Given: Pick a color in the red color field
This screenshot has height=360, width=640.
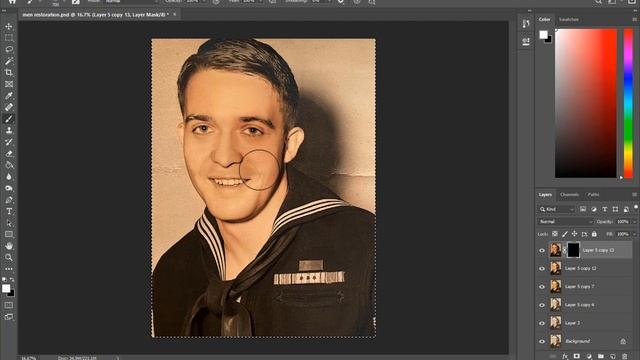Looking at the screenshot, I should [586, 103].
